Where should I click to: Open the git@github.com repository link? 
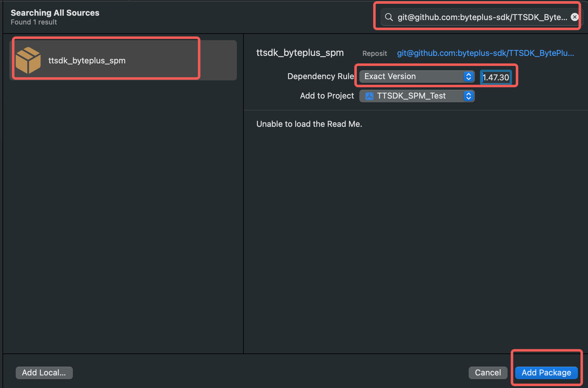click(485, 53)
